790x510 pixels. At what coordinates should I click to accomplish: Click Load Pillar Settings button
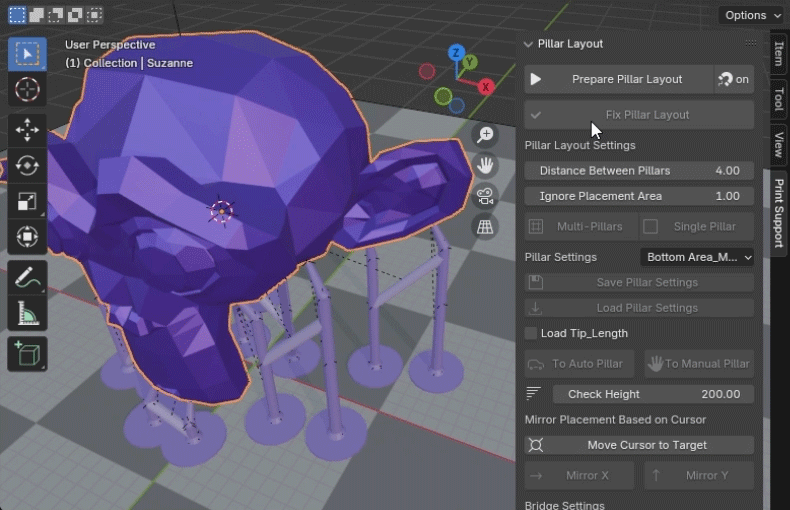(639, 308)
